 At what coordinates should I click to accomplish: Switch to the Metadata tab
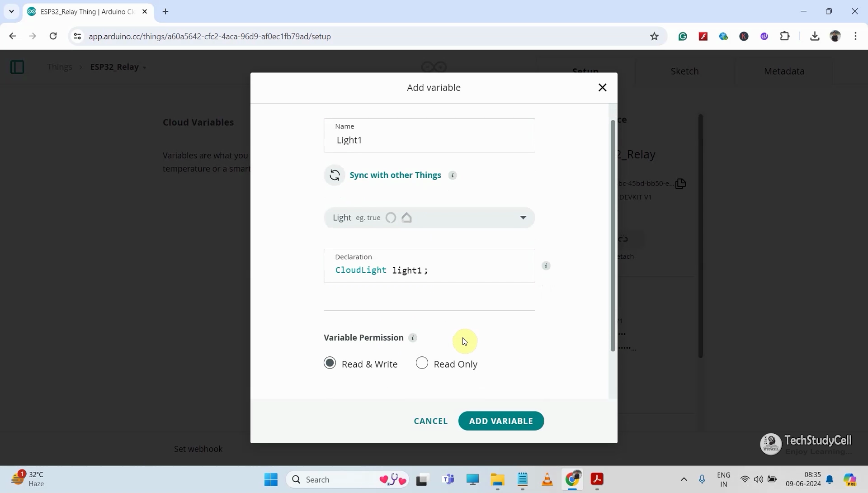[784, 71]
